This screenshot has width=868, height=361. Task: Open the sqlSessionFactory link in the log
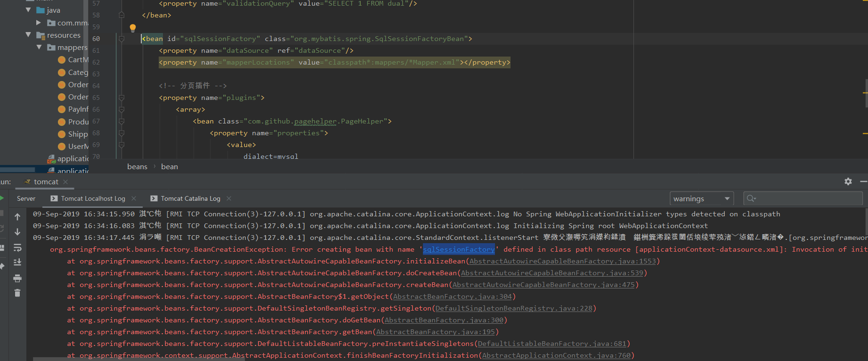click(459, 249)
